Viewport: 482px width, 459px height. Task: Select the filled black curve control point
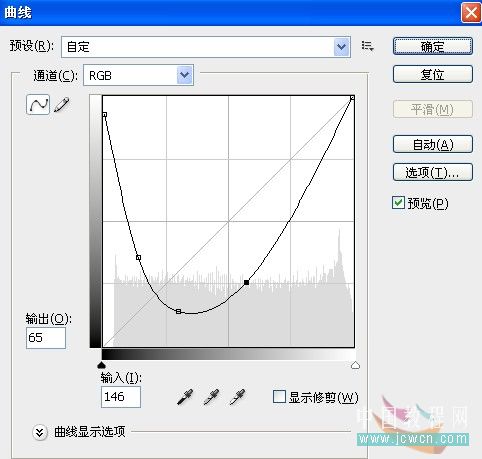tap(246, 282)
